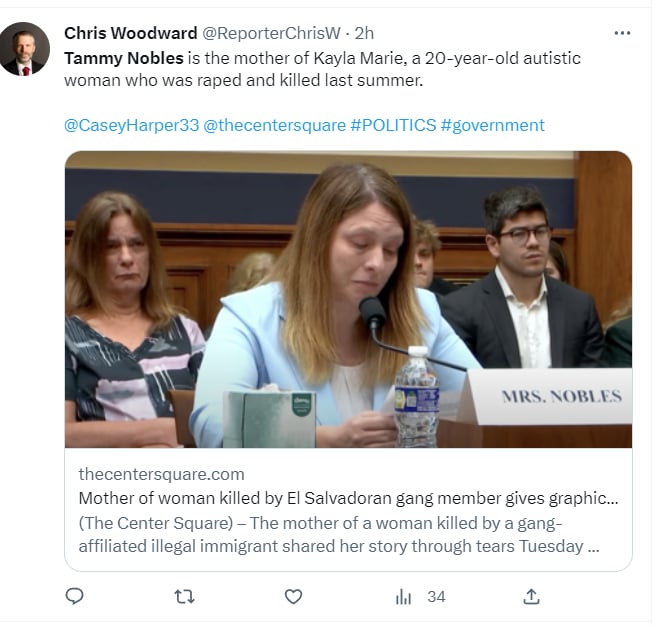
Task: Open article headline about El Salvadoran gang member
Action: (348, 498)
